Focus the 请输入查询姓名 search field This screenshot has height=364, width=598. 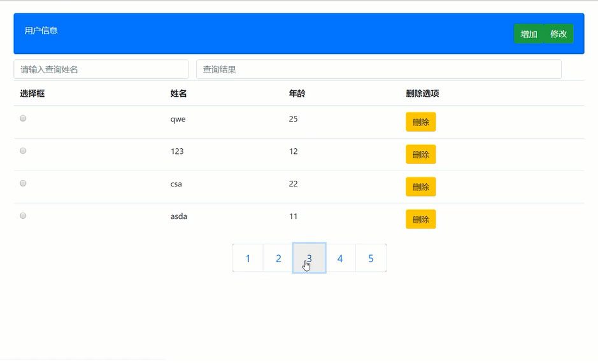(101, 69)
